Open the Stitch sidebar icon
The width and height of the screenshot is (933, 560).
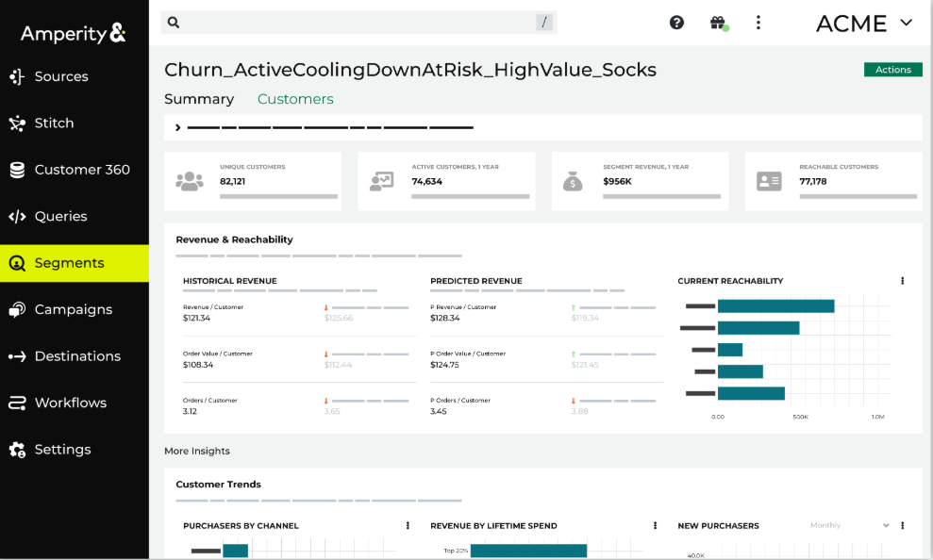(17, 124)
